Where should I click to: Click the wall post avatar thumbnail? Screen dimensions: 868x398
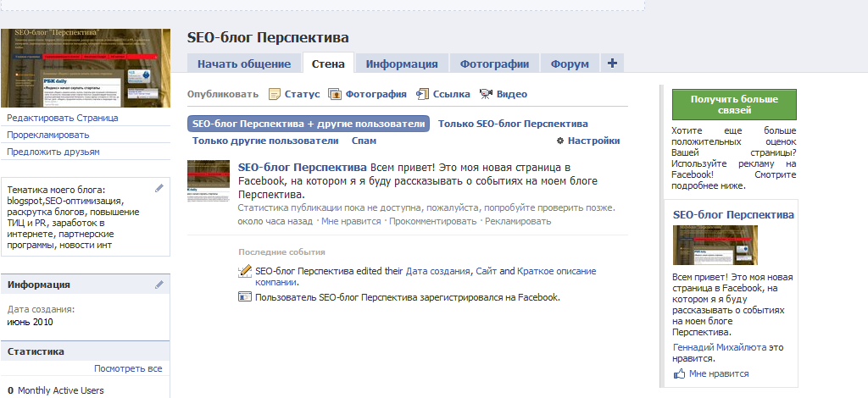coord(209,181)
